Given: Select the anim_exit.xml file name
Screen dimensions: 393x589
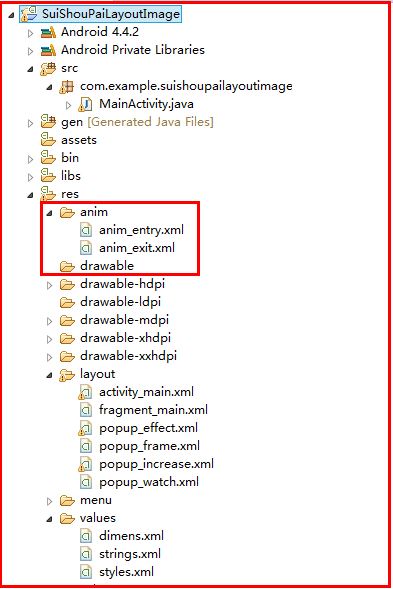Looking at the screenshot, I should tap(137, 248).
